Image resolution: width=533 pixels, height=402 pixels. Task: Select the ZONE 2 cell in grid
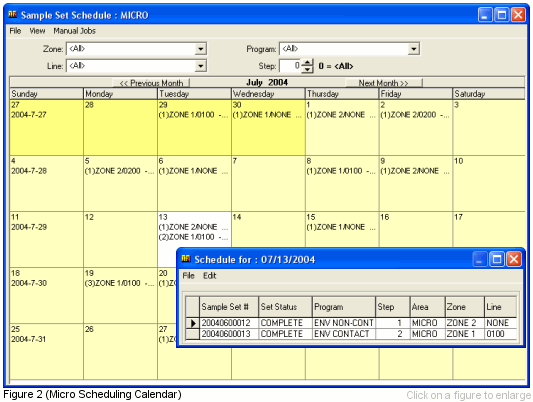465,323
